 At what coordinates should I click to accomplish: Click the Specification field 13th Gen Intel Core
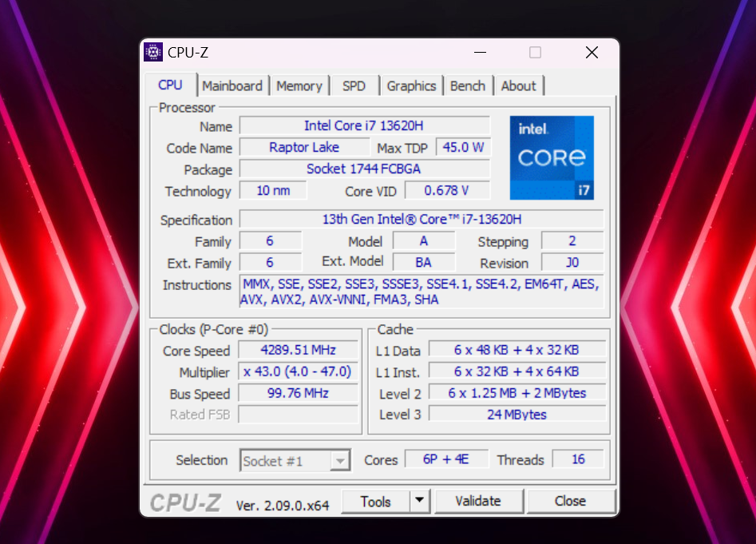tap(422, 219)
